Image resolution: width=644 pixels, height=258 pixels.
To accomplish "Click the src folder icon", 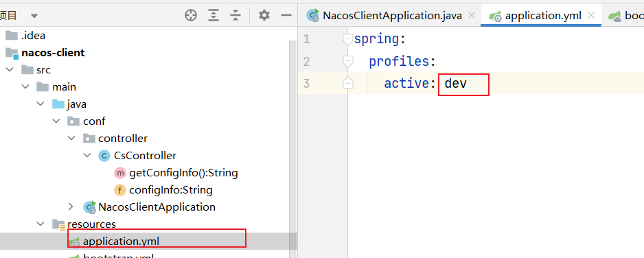I will [27, 70].
